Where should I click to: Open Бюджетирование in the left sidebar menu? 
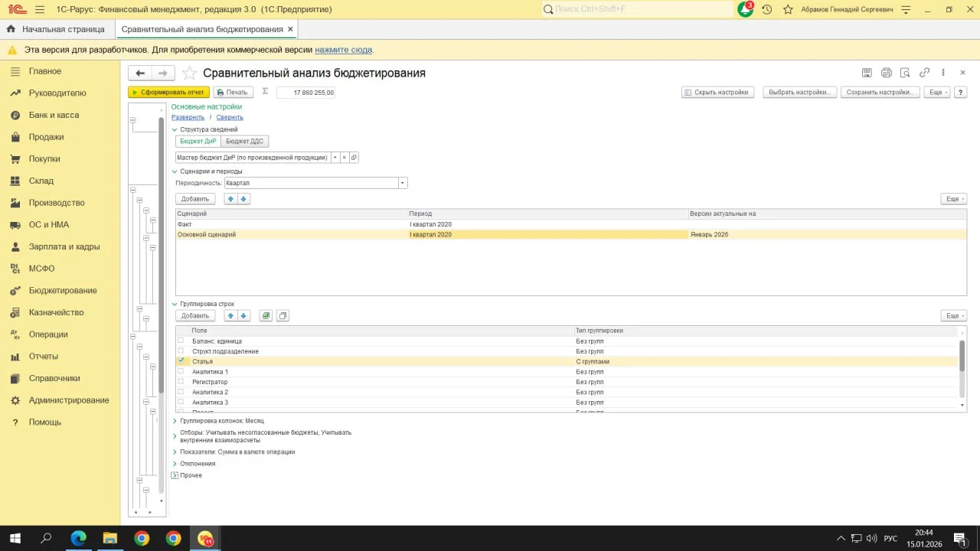click(x=63, y=291)
